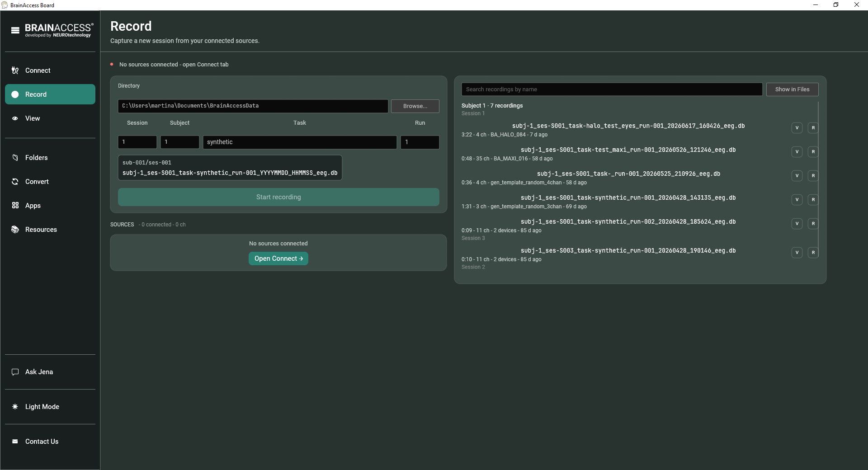Viewport: 868px width, 470px height.
Task: Open the Apps tab
Action: pyautogui.click(x=50, y=206)
